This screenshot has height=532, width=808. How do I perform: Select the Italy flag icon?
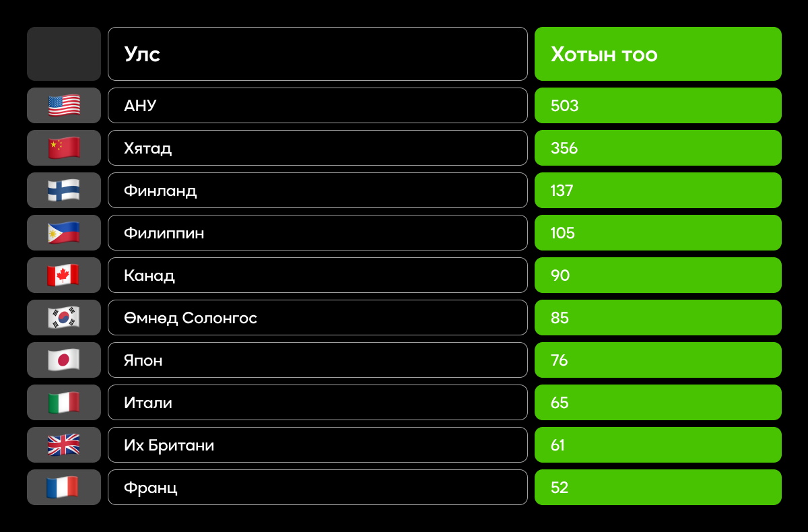click(64, 402)
